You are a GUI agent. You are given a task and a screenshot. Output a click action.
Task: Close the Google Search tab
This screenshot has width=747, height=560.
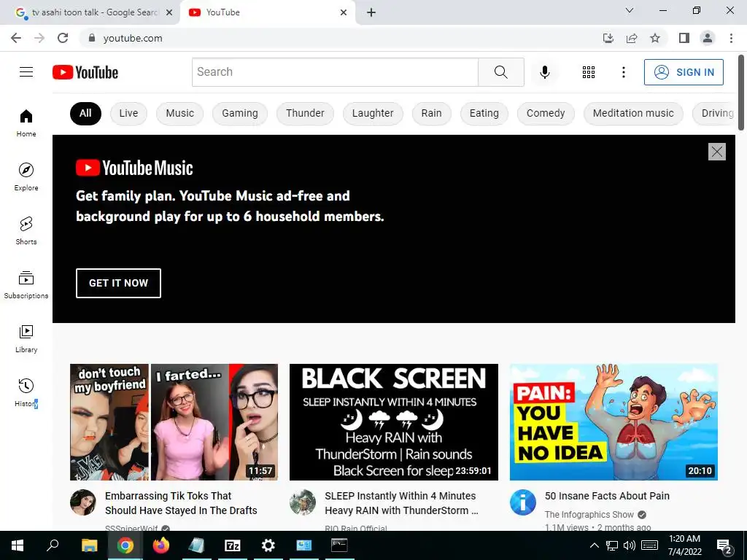click(169, 12)
